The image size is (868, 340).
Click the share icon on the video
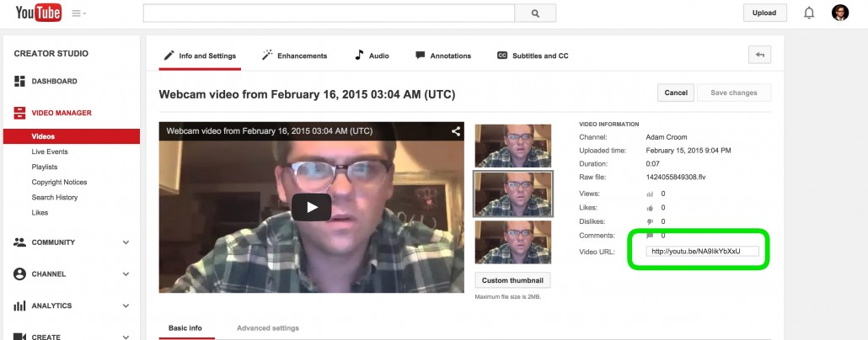456,131
